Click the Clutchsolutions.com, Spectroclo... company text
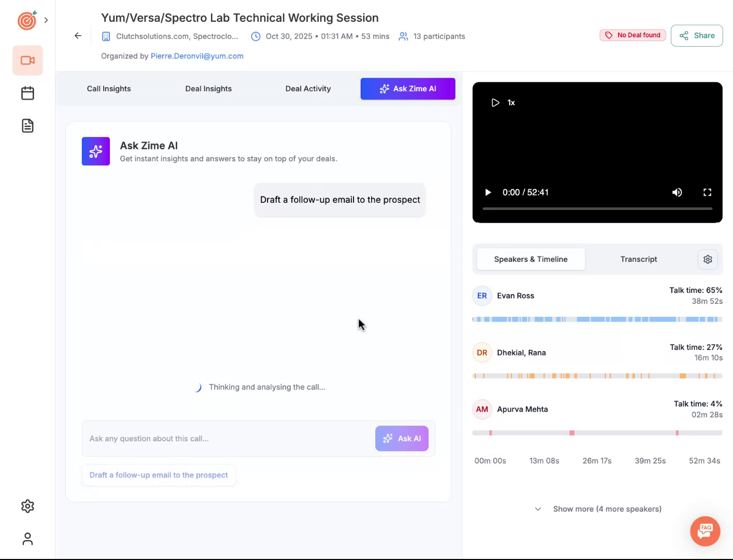This screenshot has height=560, width=733. coord(177,36)
